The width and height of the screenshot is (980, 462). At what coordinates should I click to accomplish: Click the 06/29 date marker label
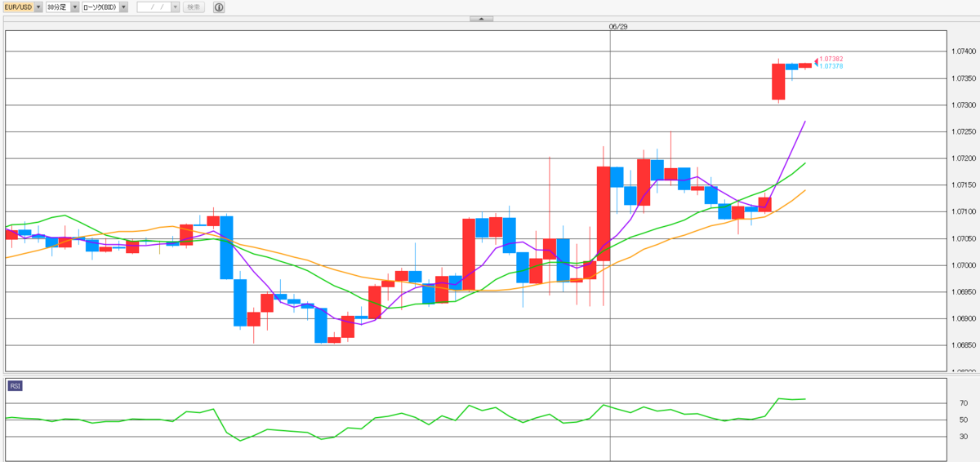pos(618,26)
